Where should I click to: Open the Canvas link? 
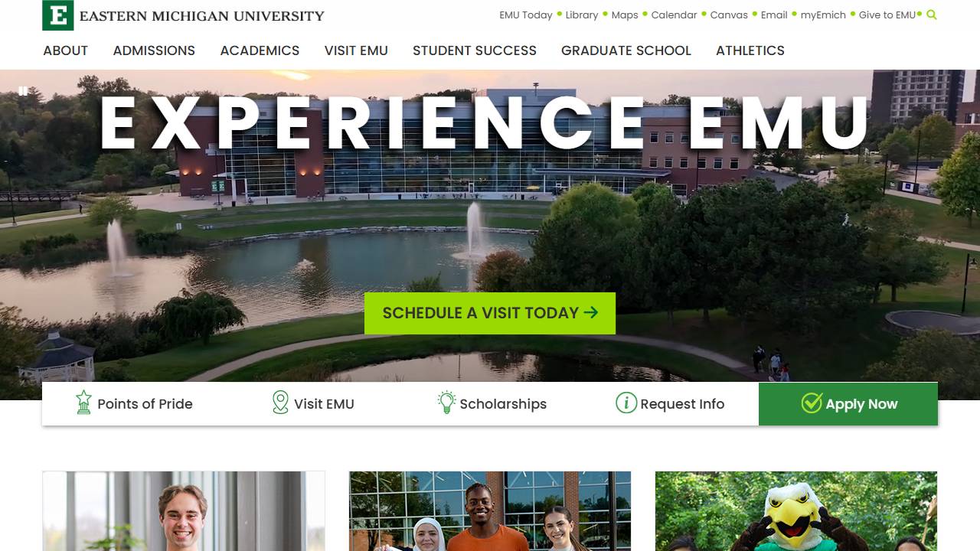729,15
